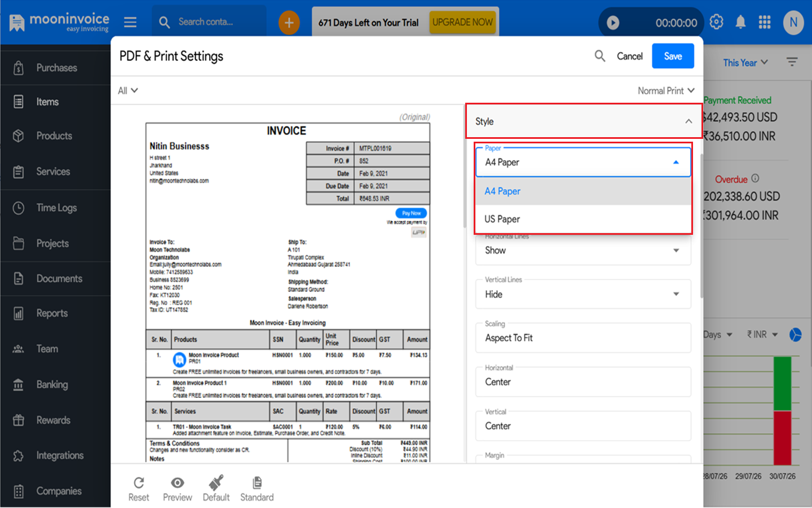Click the Preview eye button
Image resolution: width=812 pixels, height=508 pixels.
(178, 489)
